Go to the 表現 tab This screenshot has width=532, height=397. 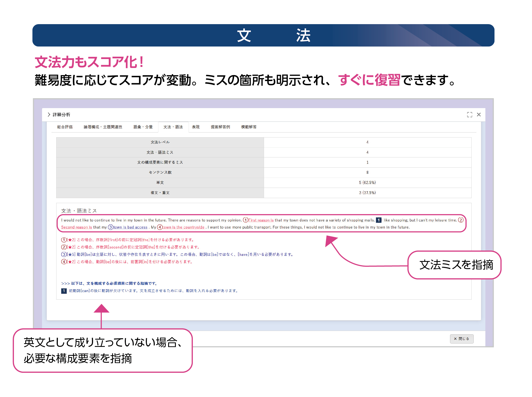196,127
